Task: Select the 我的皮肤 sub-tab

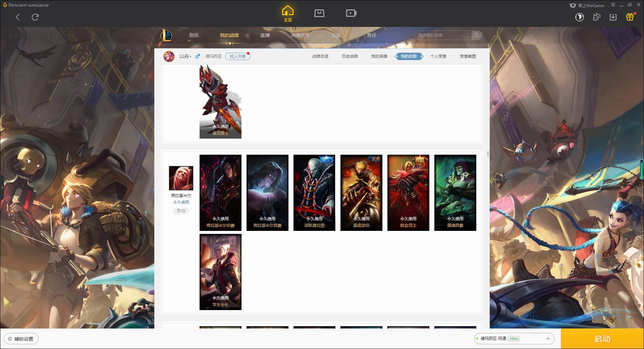Action: point(409,56)
